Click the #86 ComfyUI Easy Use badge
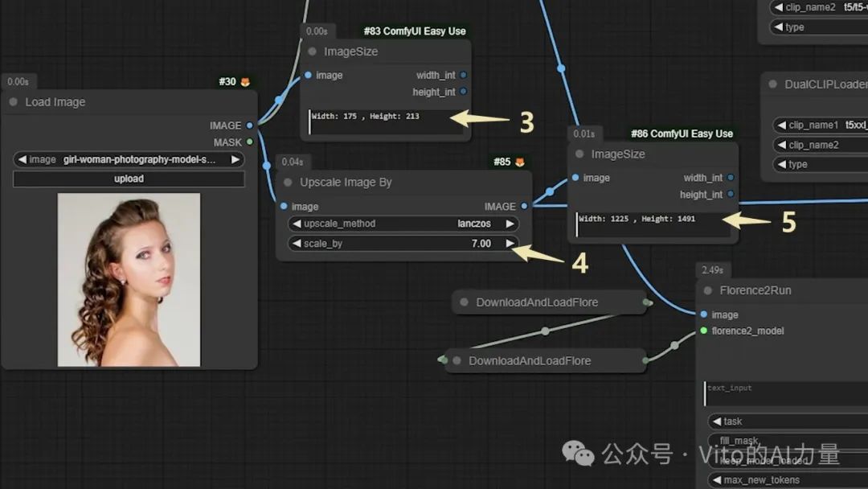Viewport: 868px width, 489px height. (682, 134)
